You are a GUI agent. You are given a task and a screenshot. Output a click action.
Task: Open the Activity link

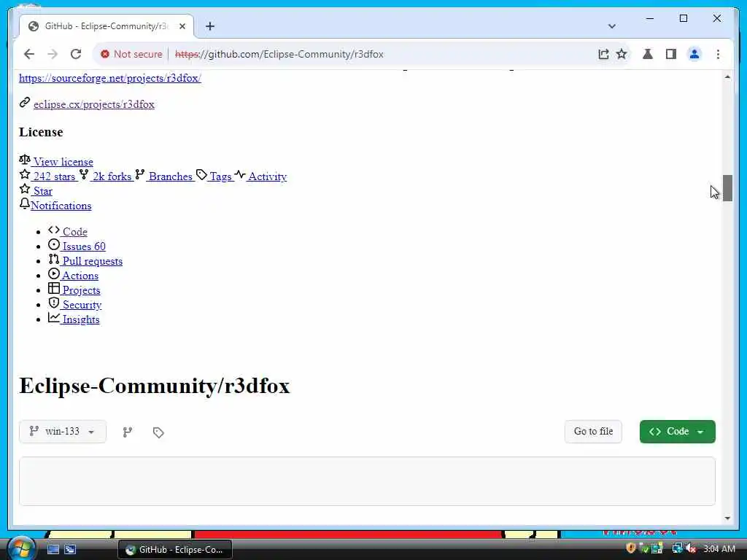coord(267,176)
